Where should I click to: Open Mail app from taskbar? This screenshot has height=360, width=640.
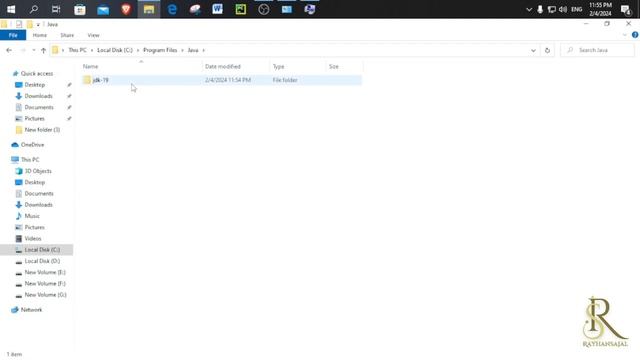pos(103,9)
